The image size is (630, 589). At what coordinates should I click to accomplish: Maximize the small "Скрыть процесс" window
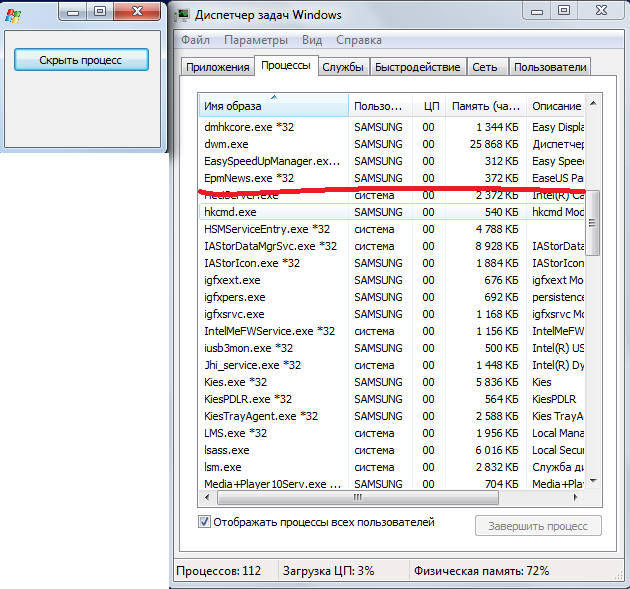click(100, 12)
